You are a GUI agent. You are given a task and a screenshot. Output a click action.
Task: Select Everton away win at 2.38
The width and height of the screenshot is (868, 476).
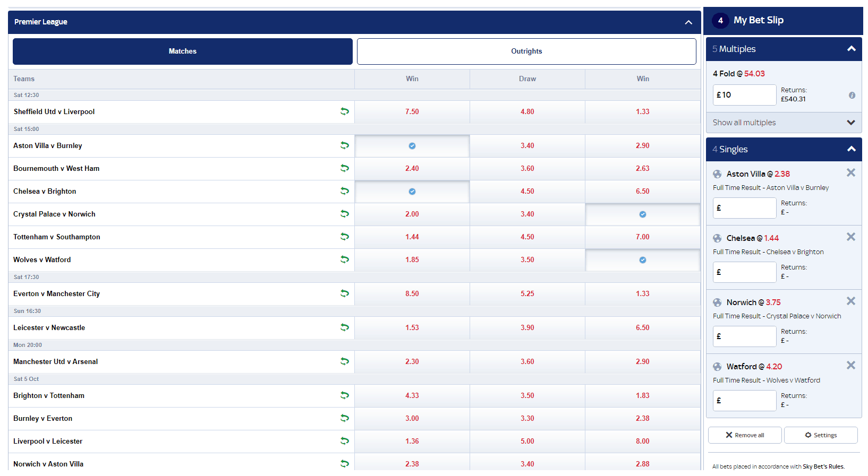pos(643,419)
